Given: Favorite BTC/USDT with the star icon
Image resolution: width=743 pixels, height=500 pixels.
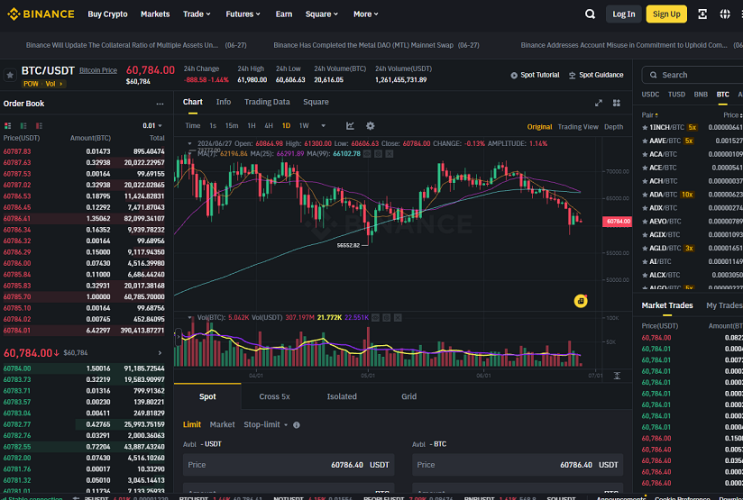Looking at the screenshot, I should (x=9, y=75).
